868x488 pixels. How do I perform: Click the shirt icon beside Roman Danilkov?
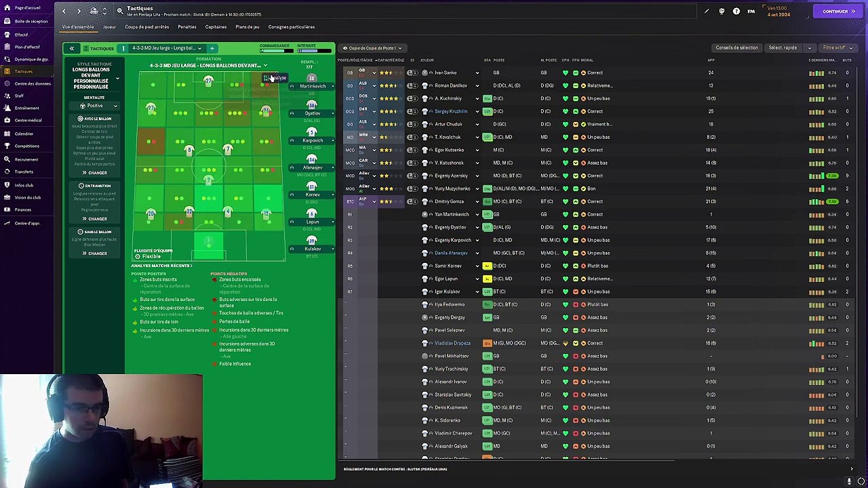425,85
